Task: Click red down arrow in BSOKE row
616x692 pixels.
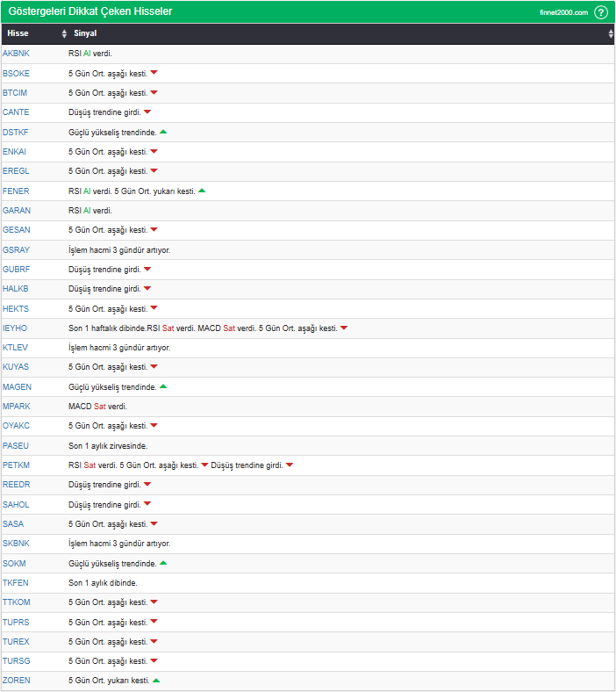Action: click(154, 73)
